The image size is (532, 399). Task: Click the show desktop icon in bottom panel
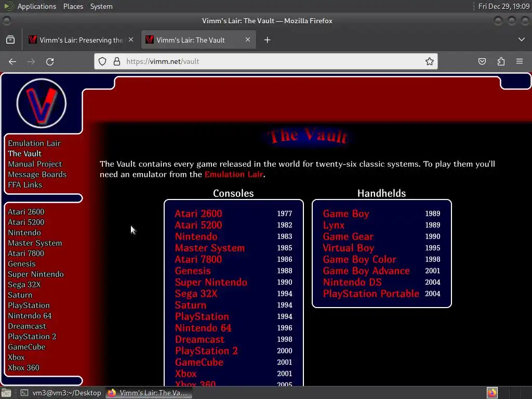click(x=6, y=393)
